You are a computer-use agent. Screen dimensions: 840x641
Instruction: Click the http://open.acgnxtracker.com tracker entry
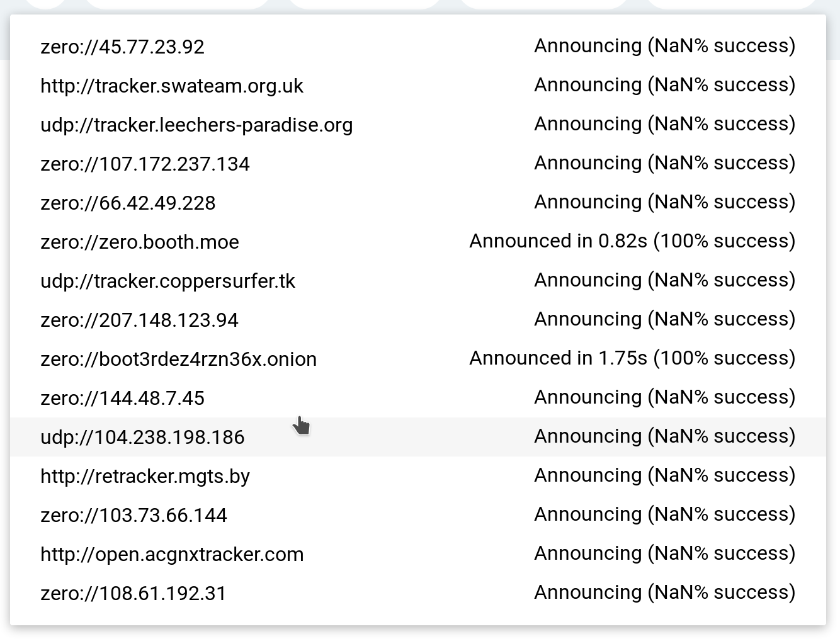(x=172, y=555)
